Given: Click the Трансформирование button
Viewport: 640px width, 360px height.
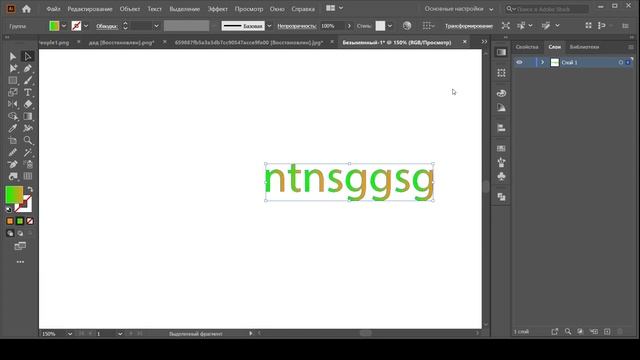Looking at the screenshot, I should (x=469, y=26).
